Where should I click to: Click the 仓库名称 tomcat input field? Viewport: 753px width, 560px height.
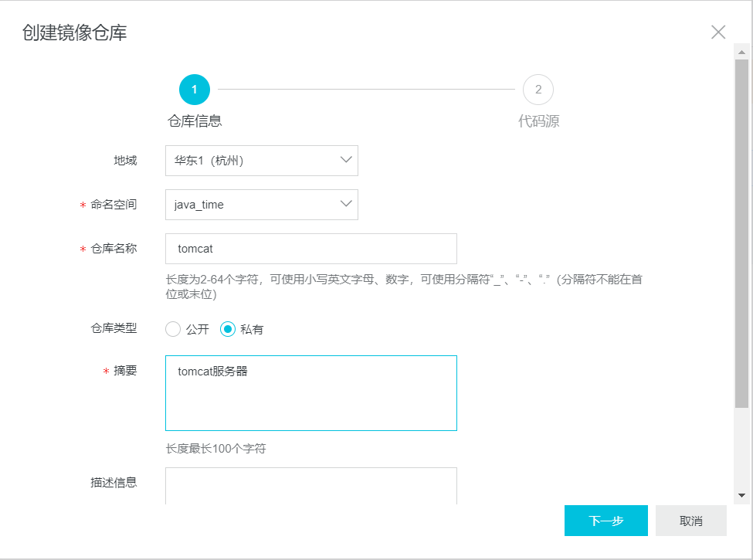coord(311,249)
